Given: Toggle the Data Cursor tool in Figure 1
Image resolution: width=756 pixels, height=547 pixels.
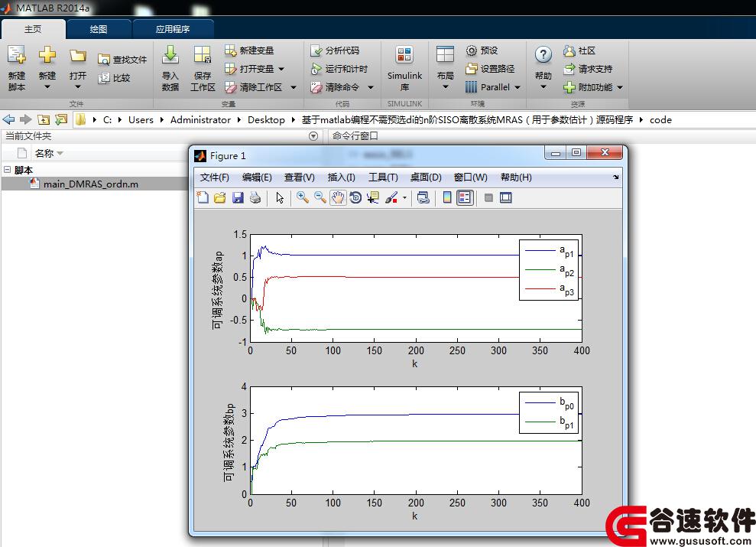Looking at the screenshot, I should [373, 197].
